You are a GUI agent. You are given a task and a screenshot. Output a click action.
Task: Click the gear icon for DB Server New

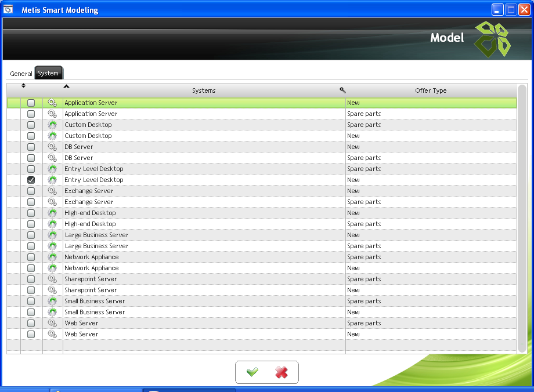(52, 147)
